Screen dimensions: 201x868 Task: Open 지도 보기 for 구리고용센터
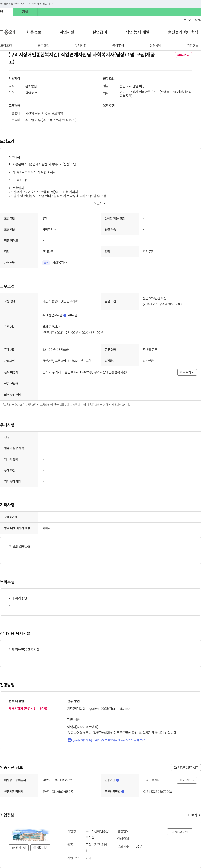(187, 780)
